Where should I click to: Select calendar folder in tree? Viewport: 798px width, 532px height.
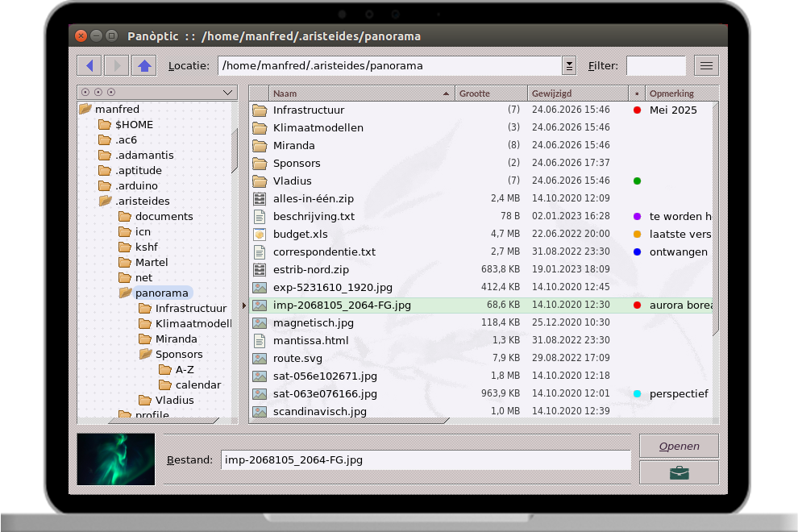pos(198,384)
